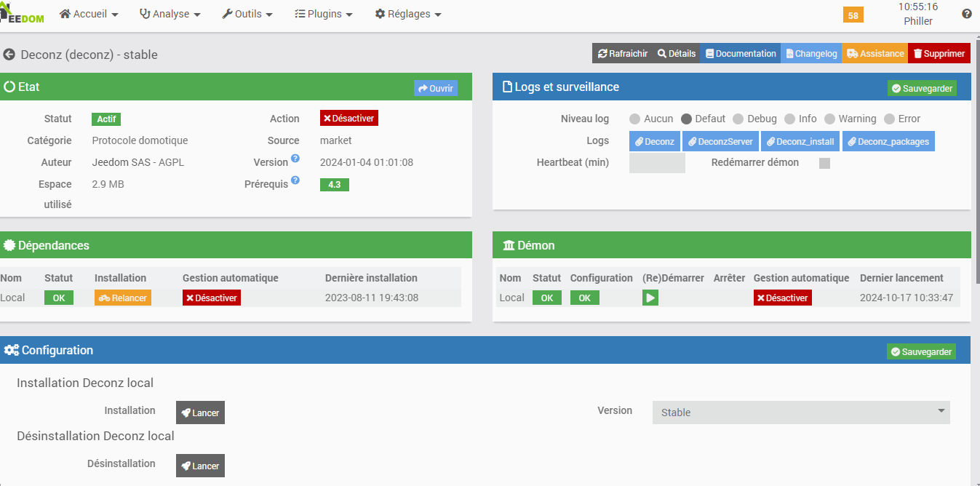Click the Version help info icon
Image resolution: width=980 pixels, height=486 pixels.
[x=295, y=158]
